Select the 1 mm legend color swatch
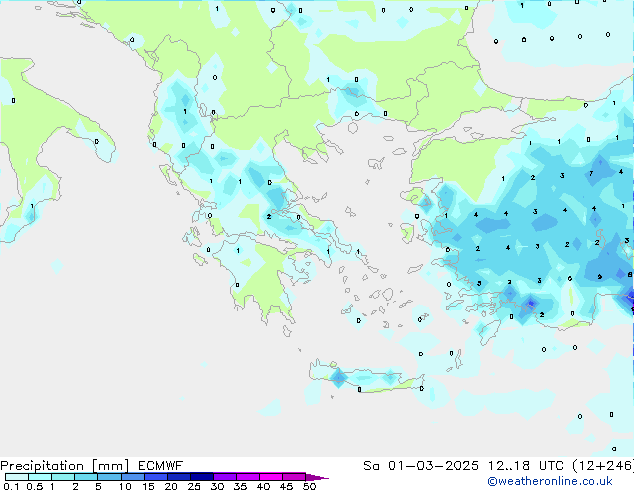The height and width of the screenshot is (490, 634). click(63, 477)
